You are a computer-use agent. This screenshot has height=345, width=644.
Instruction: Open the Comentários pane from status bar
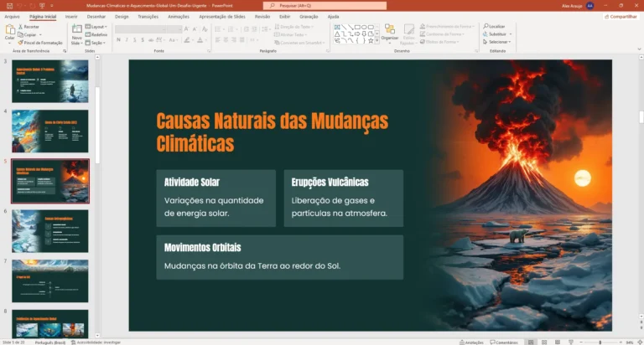(x=504, y=342)
